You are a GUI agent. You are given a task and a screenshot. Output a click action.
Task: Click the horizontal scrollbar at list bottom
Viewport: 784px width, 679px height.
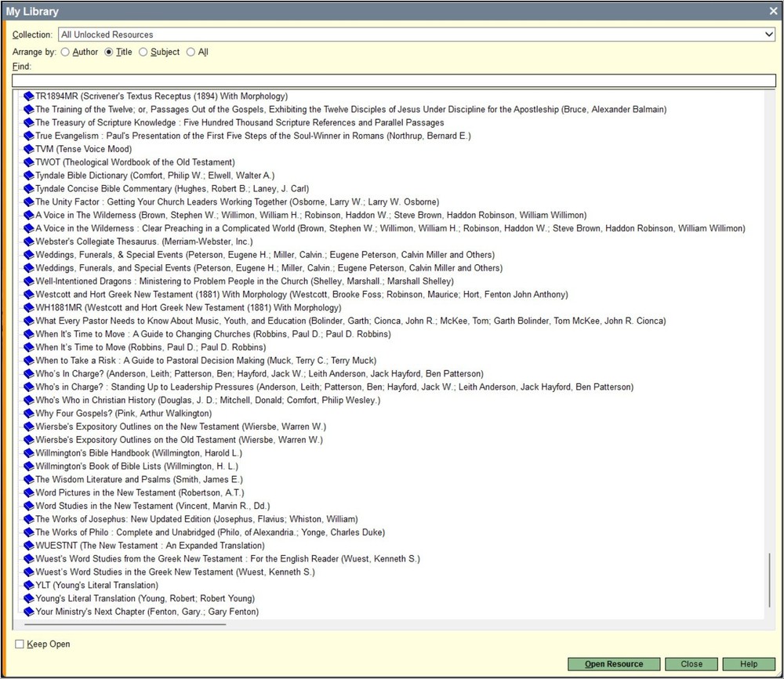[x=125, y=624]
